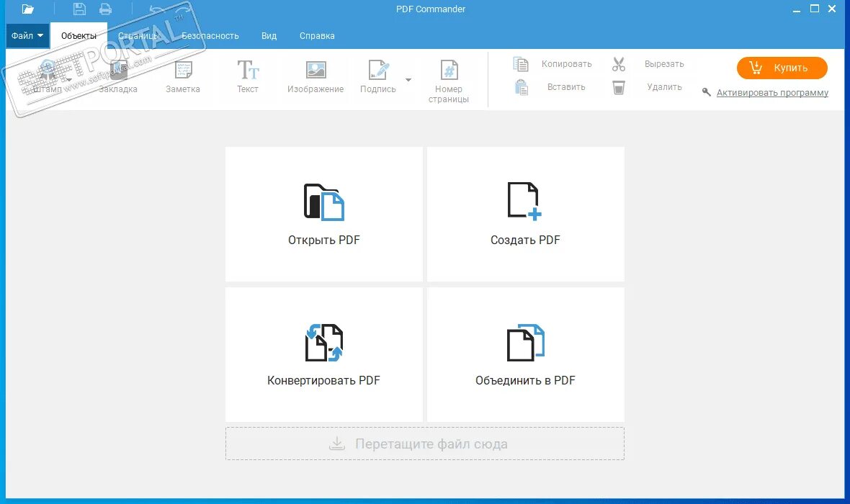Click the Конвертировать PDF tile label
Viewport: 850px width, 504px height.
click(x=323, y=380)
